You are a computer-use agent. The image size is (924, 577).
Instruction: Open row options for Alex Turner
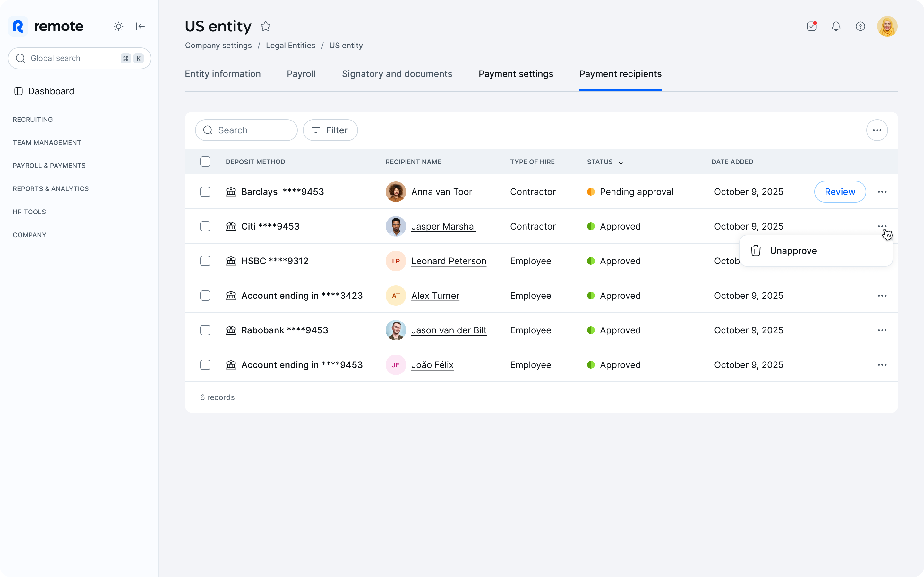(x=882, y=296)
